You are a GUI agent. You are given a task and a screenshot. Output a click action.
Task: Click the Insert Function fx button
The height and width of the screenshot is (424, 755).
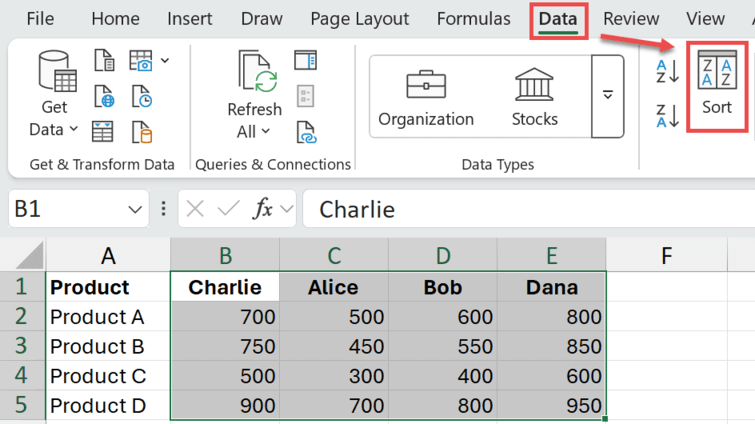(263, 209)
